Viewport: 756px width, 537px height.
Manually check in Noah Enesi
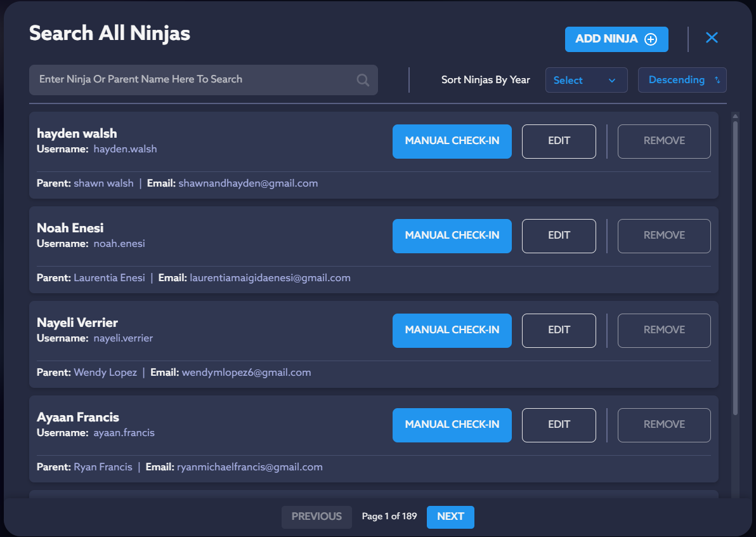pyautogui.click(x=452, y=235)
